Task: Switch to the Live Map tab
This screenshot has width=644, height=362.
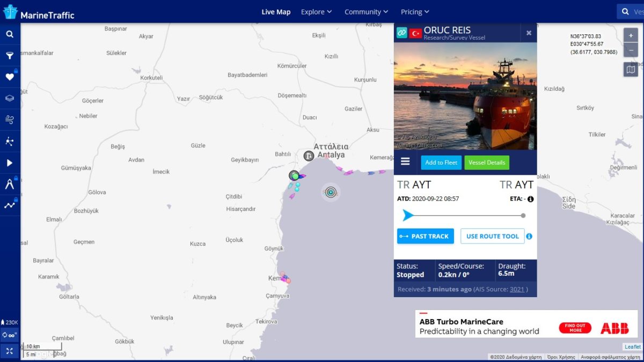Action: point(276,12)
